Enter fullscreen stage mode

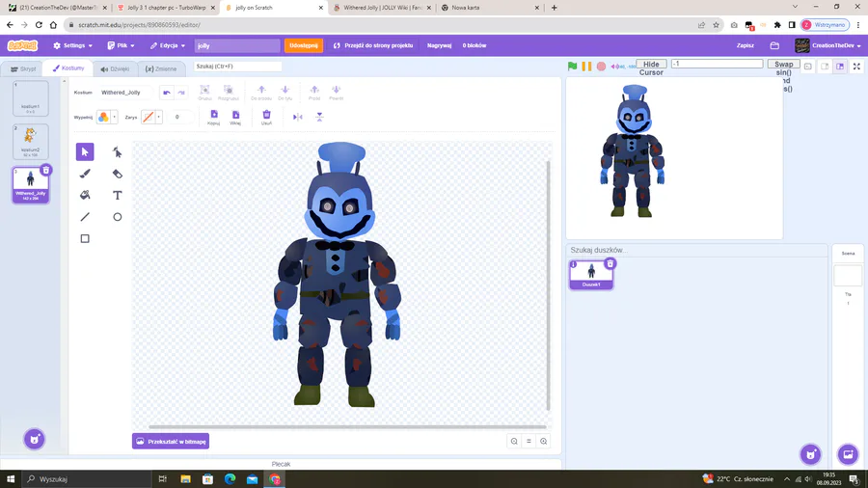pos(856,67)
